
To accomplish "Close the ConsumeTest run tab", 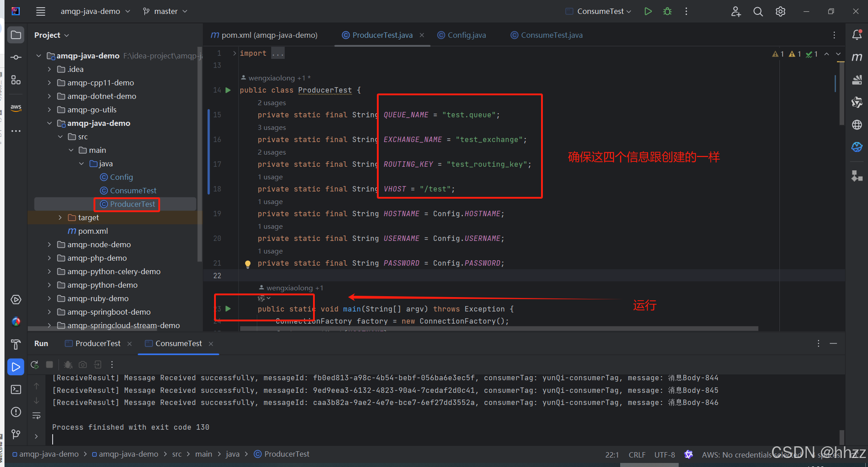I will click(211, 344).
